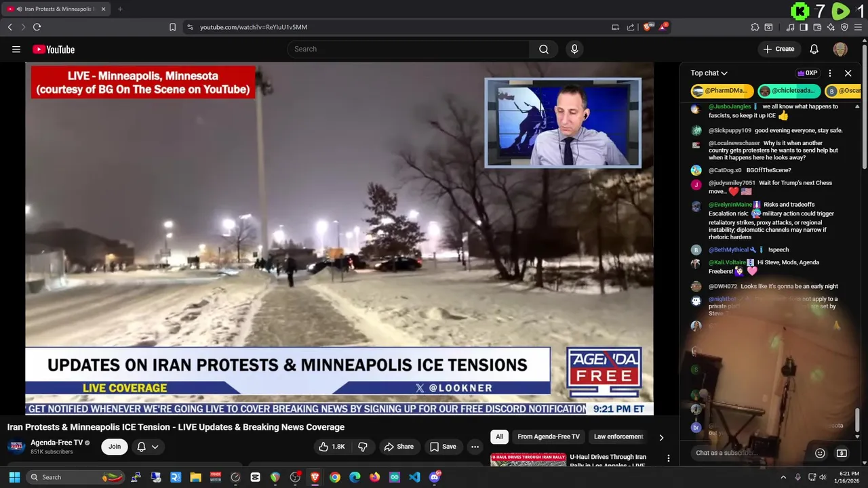
Task: Open options for U-Haul suggested video
Action: coord(669,458)
